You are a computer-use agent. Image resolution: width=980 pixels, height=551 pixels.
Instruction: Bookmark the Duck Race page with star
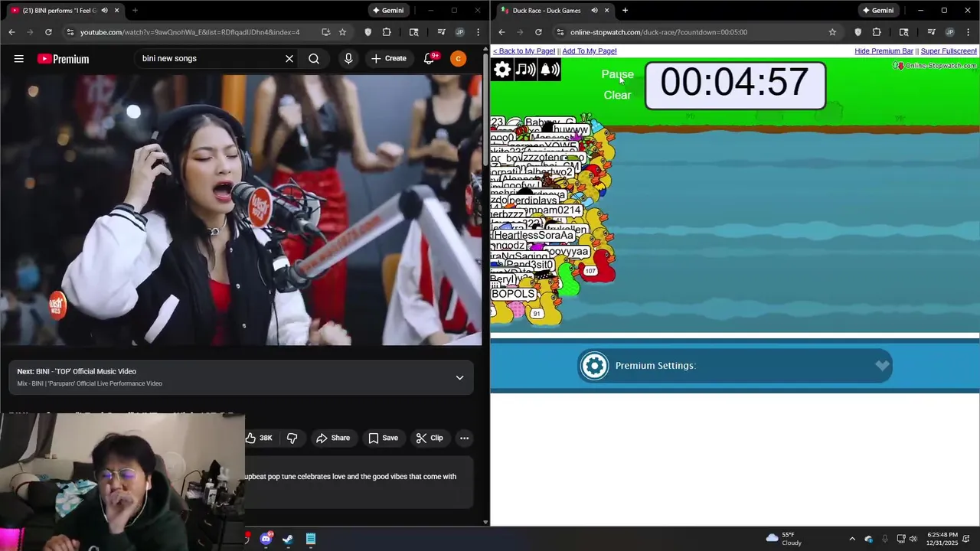coord(832,32)
